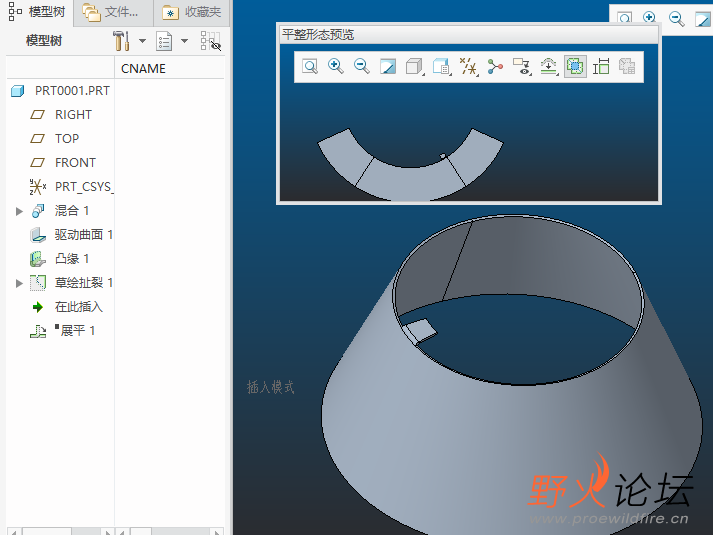Click Zoom In in main window top toolbar
Viewport: 713px width, 535px height.
(649, 18)
